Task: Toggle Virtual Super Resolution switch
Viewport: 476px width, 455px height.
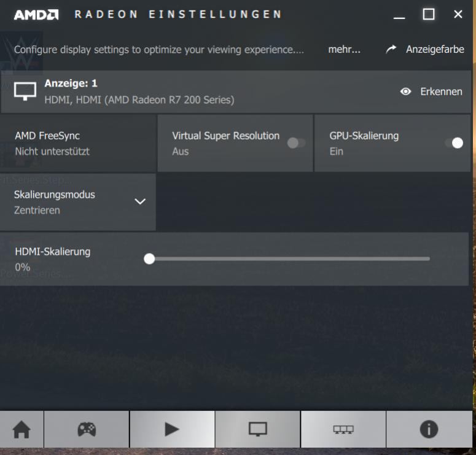Action: pos(296,143)
